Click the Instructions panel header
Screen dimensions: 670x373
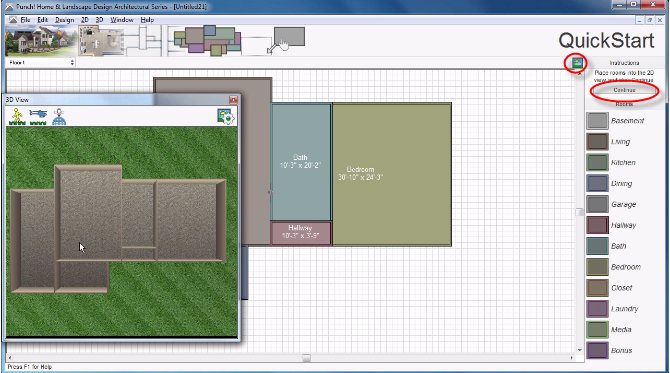[624, 63]
